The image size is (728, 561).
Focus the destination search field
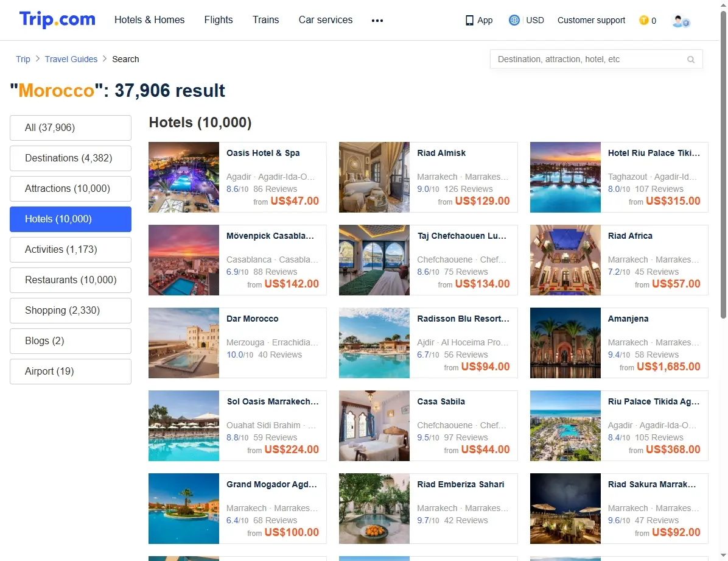coord(596,59)
